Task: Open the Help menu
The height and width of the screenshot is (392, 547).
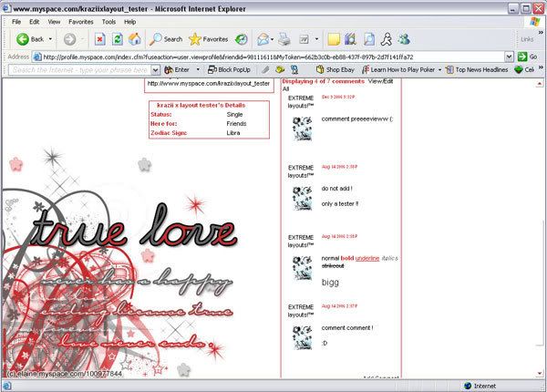Action: [x=130, y=22]
